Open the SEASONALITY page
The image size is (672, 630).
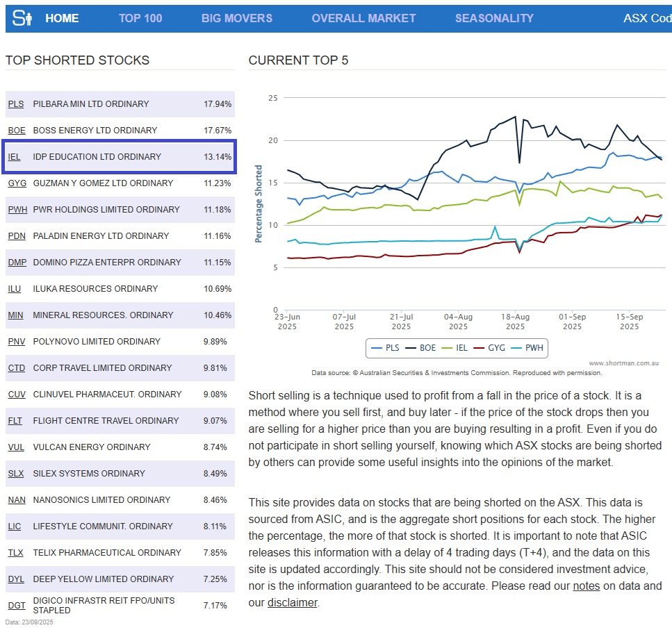pyautogui.click(x=494, y=19)
